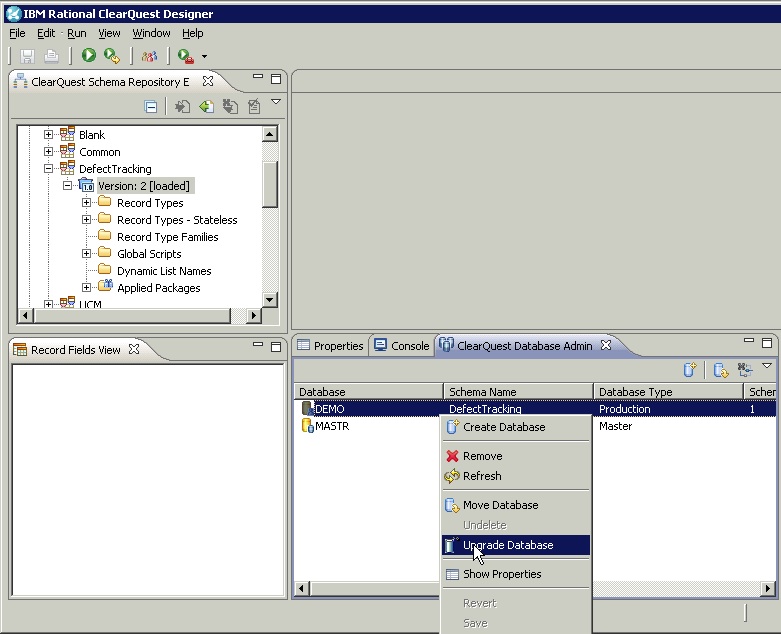
Task: Open the Edit menu
Action: (x=46, y=33)
